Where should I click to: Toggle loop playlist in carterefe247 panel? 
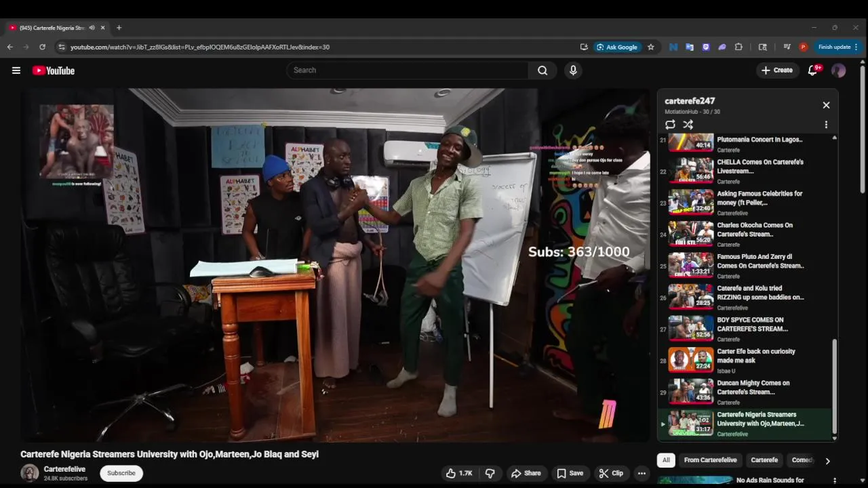click(x=670, y=125)
